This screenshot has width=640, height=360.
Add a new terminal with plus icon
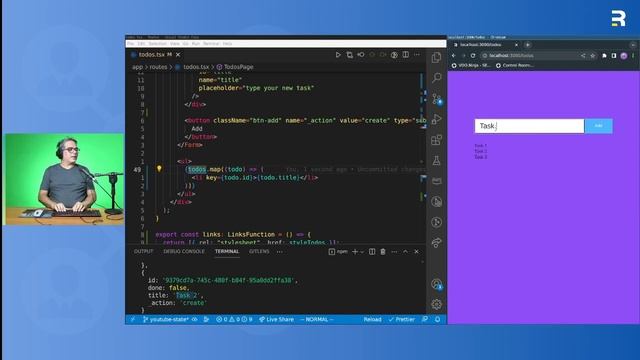[x=355, y=252]
